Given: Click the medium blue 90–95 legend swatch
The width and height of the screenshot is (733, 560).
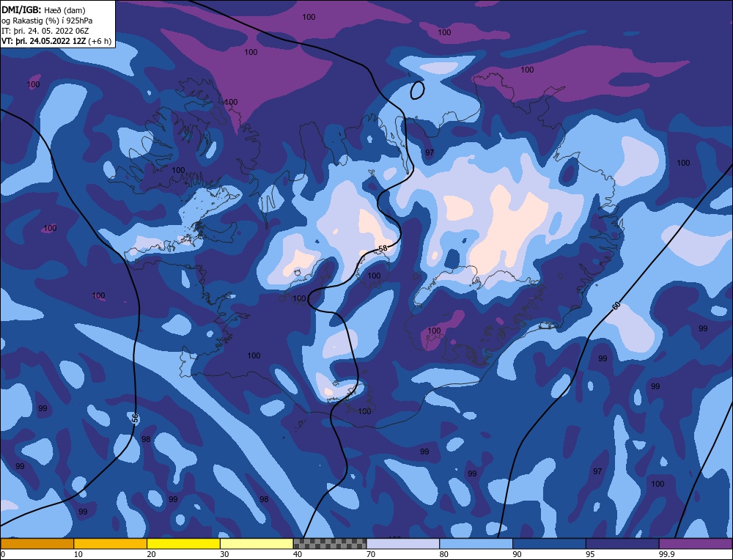Looking at the screenshot, I should [x=549, y=544].
